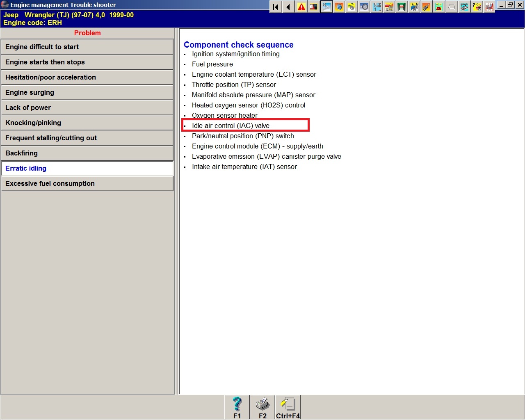The width and height of the screenshot is (525, 420).
Task: Go back using the left arrow icon
Action: tap(288, 7)
